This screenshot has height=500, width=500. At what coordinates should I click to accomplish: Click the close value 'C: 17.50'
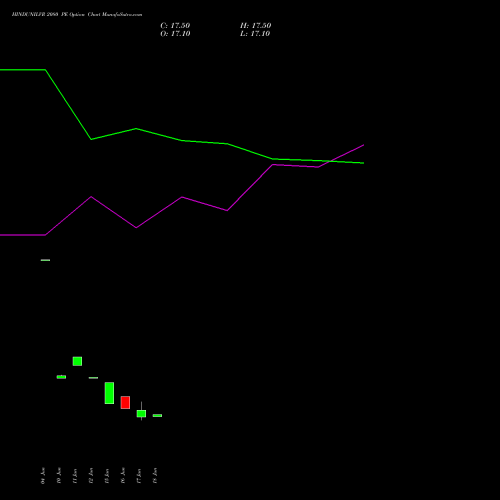click(x=175, y=26)
